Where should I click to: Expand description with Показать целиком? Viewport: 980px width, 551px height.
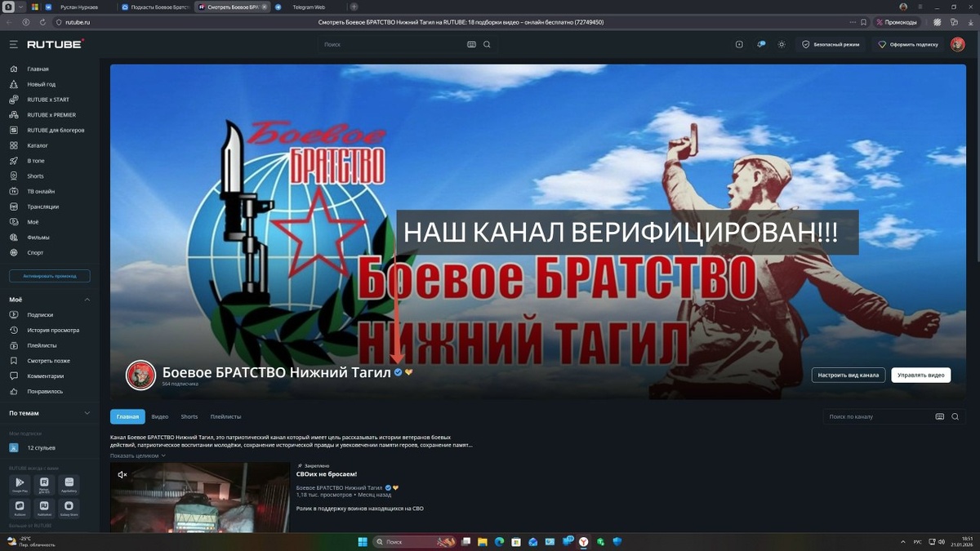pyautogui.click(x=138, y=455)
